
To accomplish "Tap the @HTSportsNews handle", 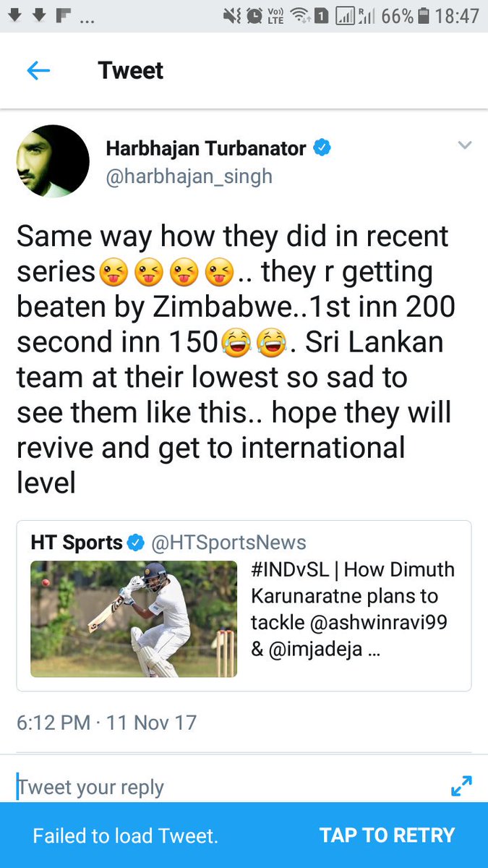I will click(227, 542).
